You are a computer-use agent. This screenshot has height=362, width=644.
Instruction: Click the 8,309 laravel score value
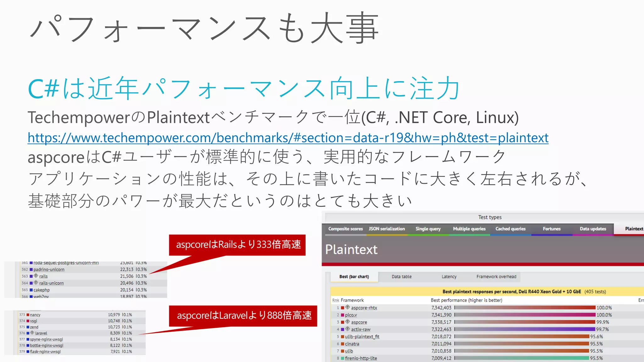click(x=115, y=333)
